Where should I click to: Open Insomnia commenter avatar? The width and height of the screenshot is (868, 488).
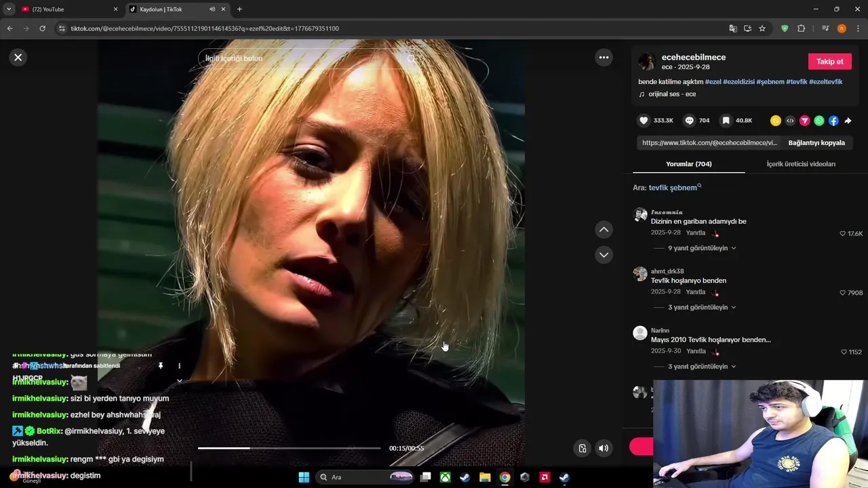tap(640, 215)
